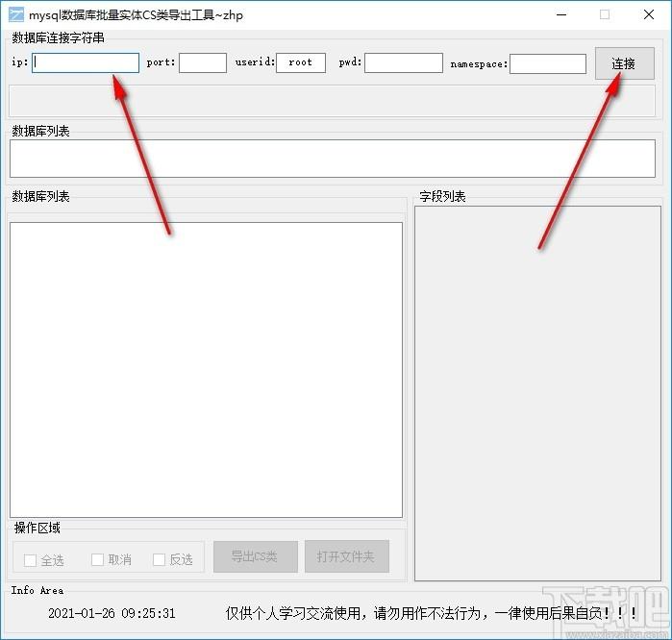Open folder via 打开文件夹 button
Viewport: 672px width, 640px height.
click(347, 556)
